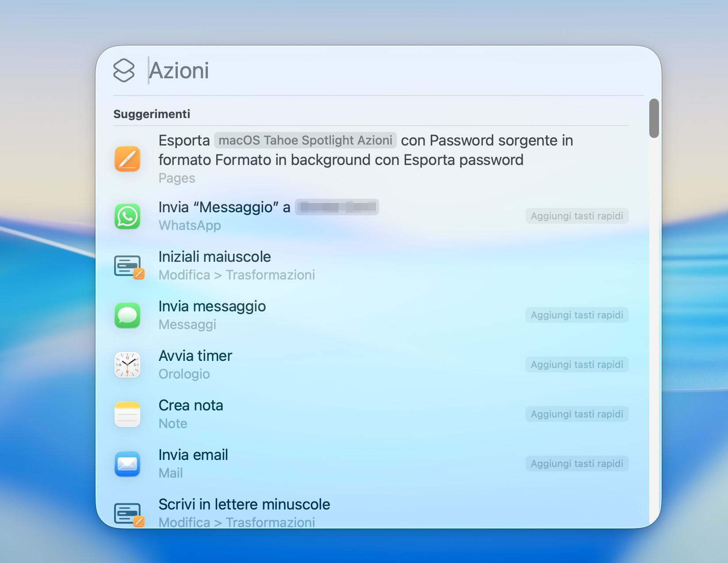Click the Orologio clock app icon
Screen dimensions: 728x563
tap(127, 365)
